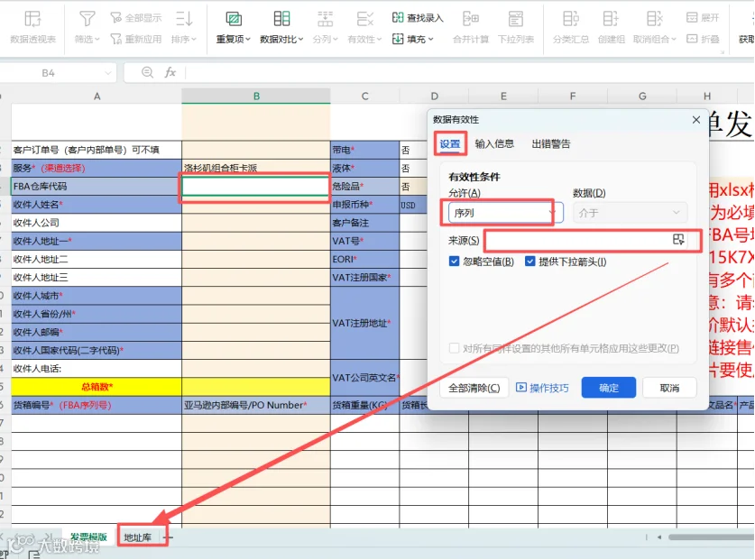Select the 收件人城市 cell
Screen dimensions: 755x560
[x=97, y=296]
